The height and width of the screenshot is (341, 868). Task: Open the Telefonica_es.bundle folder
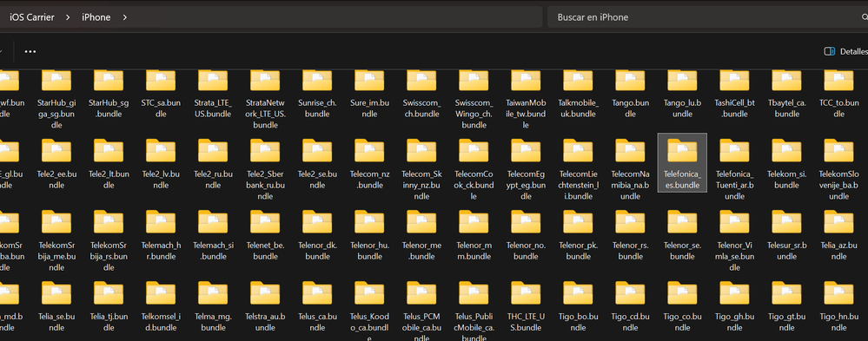click(682, 162)
